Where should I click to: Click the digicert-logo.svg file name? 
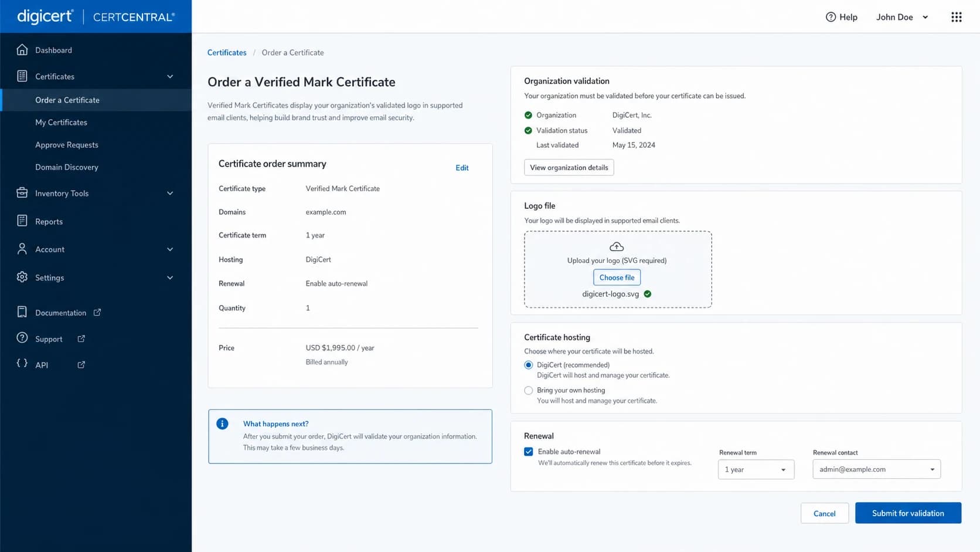610,294
